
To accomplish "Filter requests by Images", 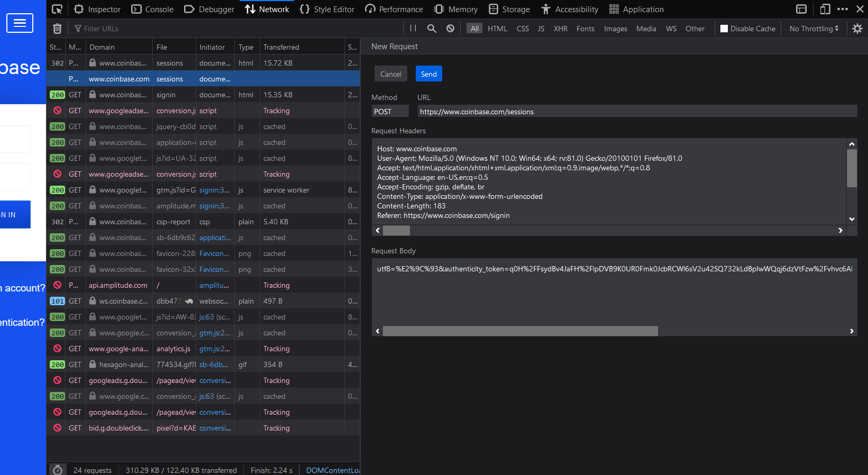I will [616, 29].
